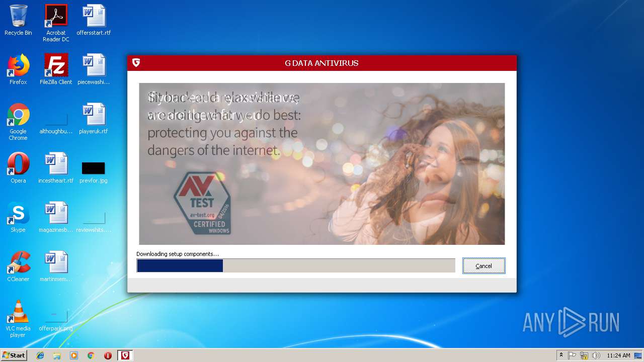Select the offersstart.rtf document icon
The height and width of the screenshot is (362, 644).
[x=94, y=21]
